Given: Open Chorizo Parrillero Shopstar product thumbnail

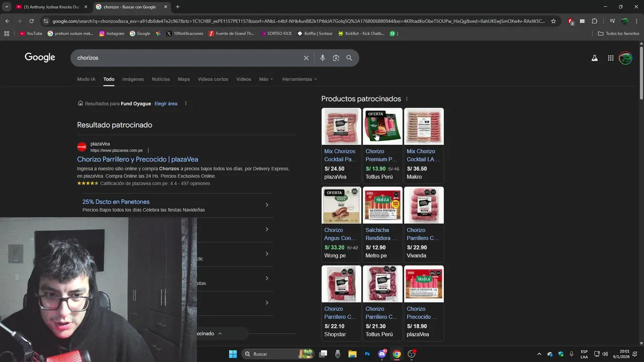Looking at the screenshot, I should [341, 284].
